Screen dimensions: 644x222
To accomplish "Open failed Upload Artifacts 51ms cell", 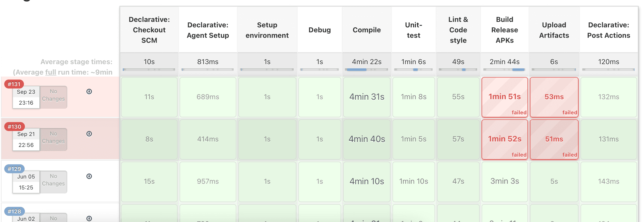I will click(x=554, y=139).
